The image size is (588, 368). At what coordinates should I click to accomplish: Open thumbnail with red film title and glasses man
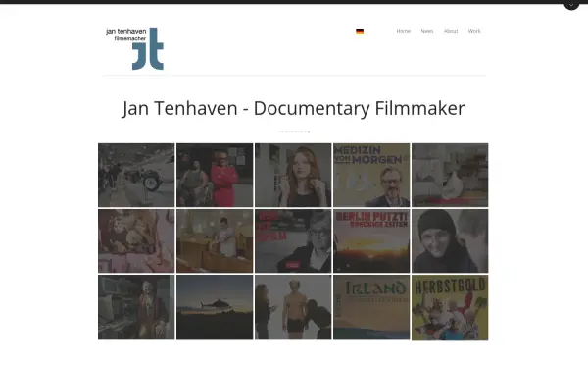pos(293,241)
